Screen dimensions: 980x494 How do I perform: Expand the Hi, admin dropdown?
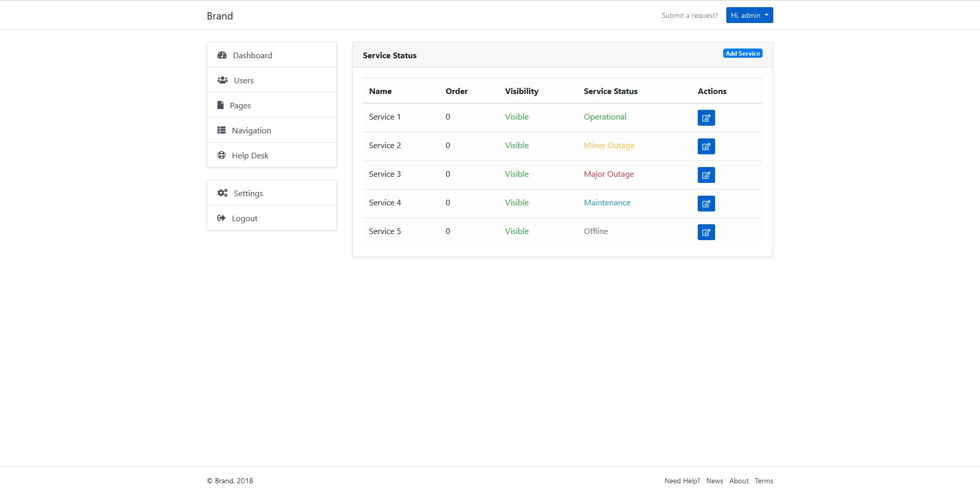point(749,15)
